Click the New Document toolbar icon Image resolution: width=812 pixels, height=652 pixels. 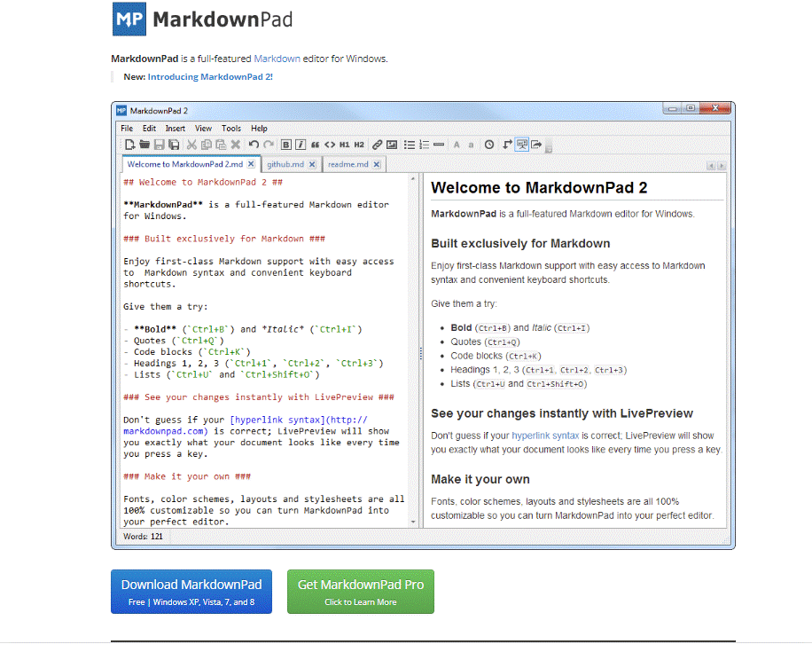[x=130, y=145]
